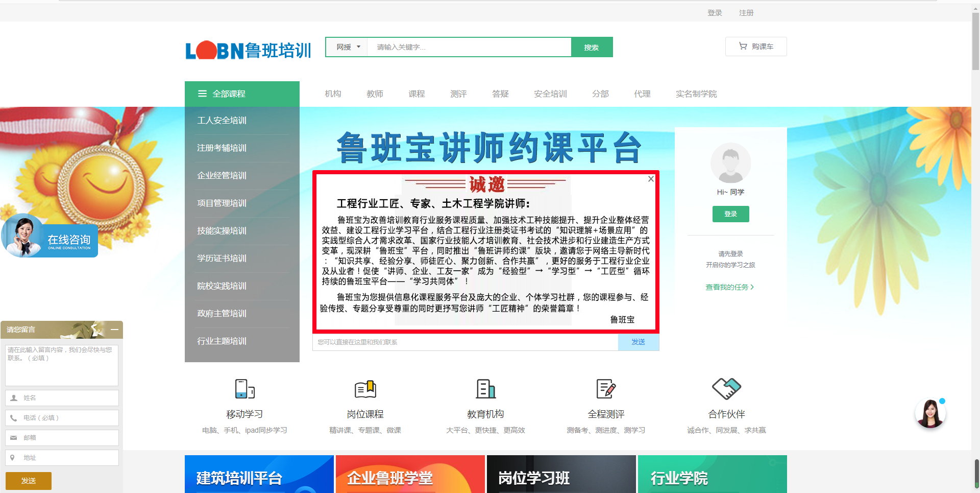Open the 机构 navigation item
980x493 pixels.
(x=333, y=93)
